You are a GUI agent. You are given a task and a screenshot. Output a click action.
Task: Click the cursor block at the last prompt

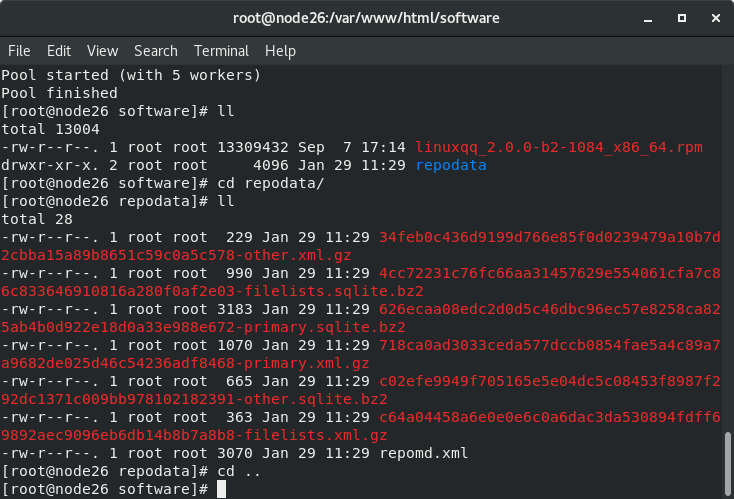click(x=221, y=489)
